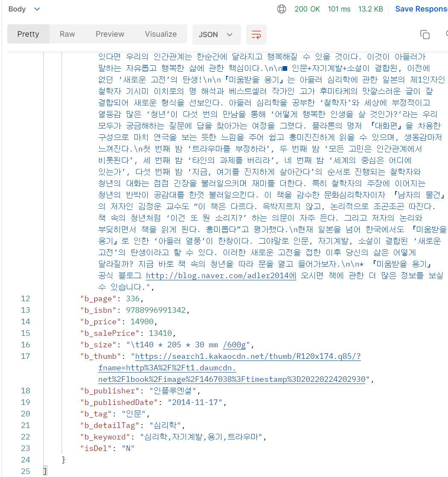Click the globe network icon
Viewport: 448px width, 477px height.
tap(281, 9)
